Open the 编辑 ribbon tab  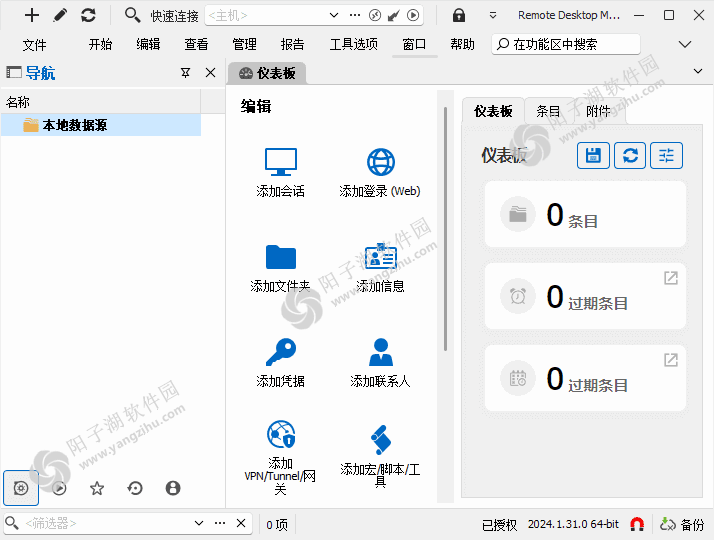(148, 44)
